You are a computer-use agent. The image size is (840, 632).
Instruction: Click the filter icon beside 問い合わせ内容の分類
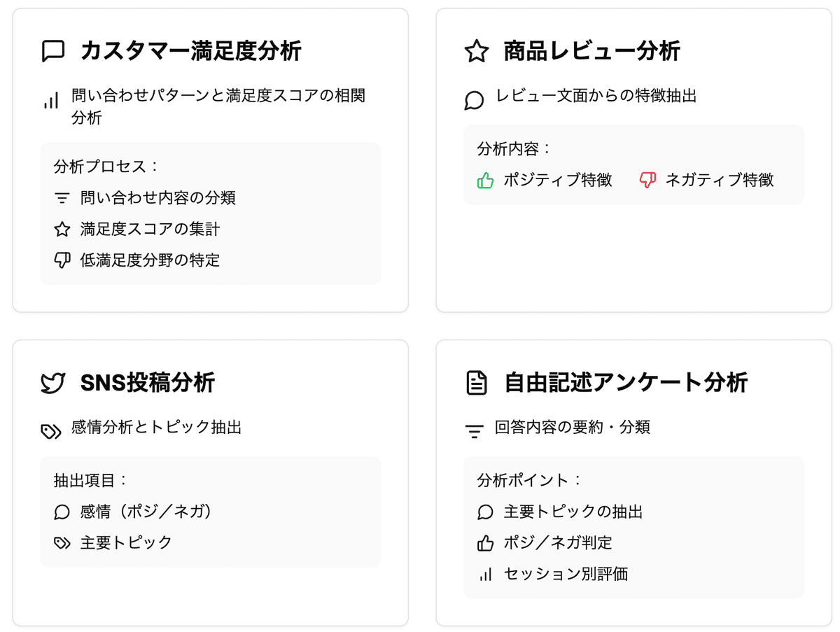click(62, 199)
